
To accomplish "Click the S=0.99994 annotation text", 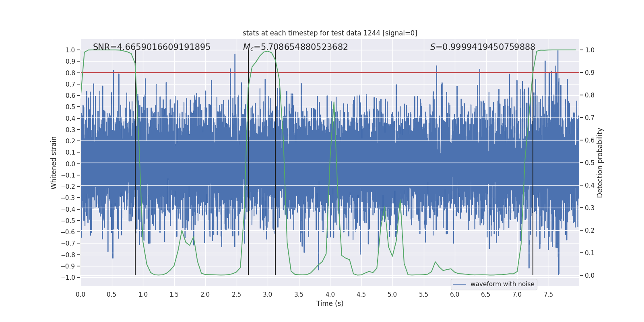I will pos(483,47).
